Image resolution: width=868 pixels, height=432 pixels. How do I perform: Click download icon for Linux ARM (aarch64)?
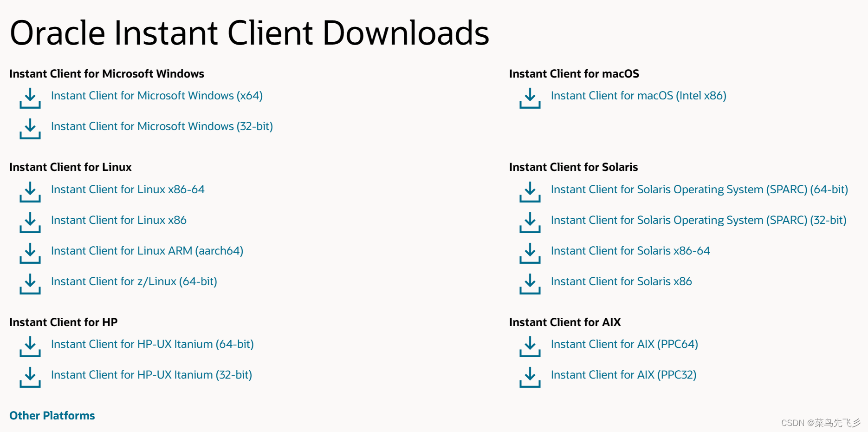point(30,253)
